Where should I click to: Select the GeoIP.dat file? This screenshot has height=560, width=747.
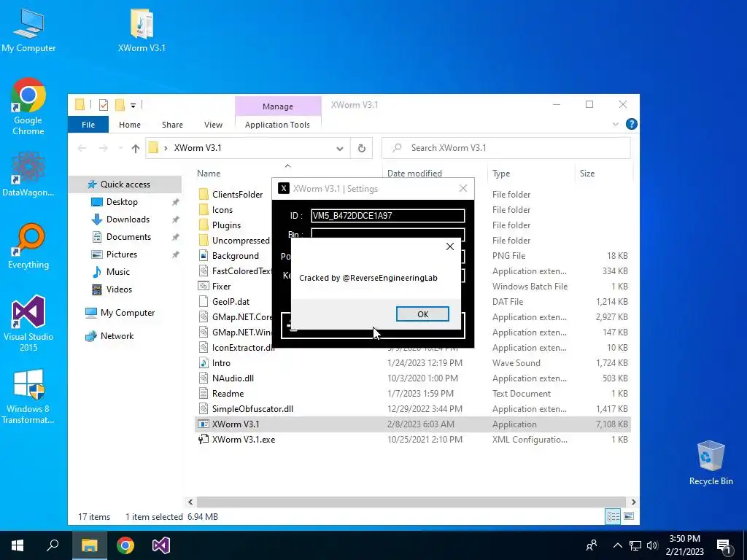[231, 302]
